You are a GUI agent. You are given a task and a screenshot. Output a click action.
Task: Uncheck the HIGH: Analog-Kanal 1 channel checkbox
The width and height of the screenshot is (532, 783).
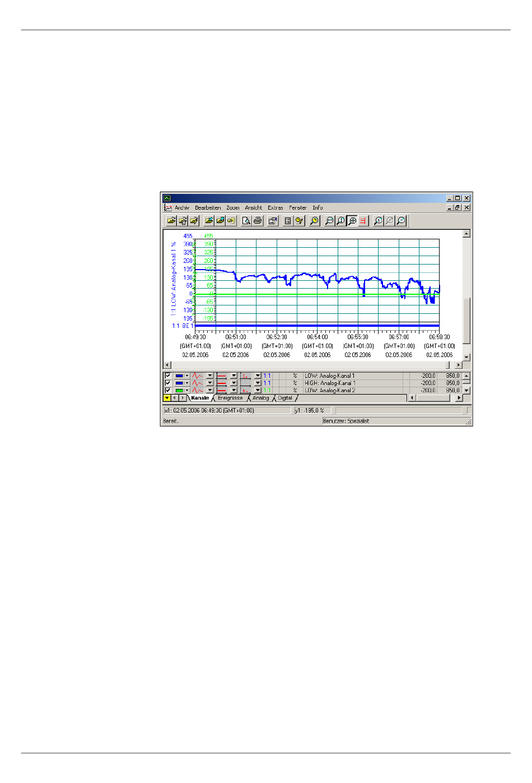coord(167,383)
